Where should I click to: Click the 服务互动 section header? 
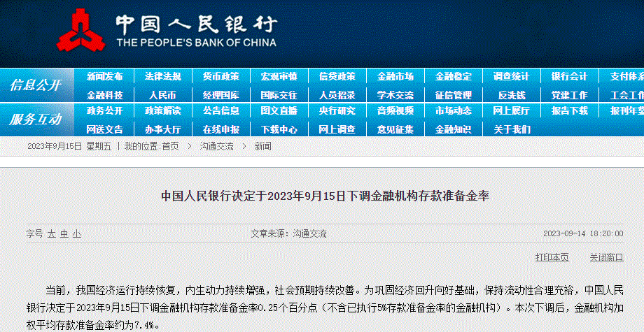(x=35, y=120)
